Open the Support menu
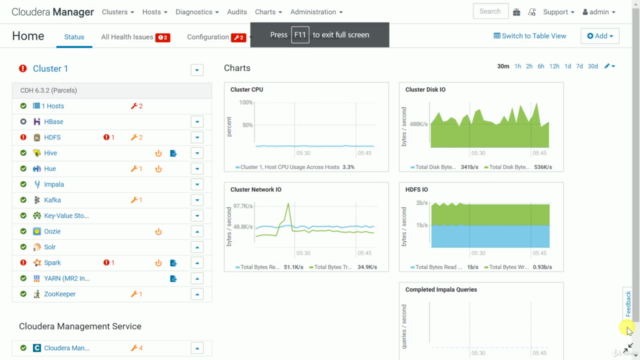The image size is (640, 360). (x=558, y=12)
